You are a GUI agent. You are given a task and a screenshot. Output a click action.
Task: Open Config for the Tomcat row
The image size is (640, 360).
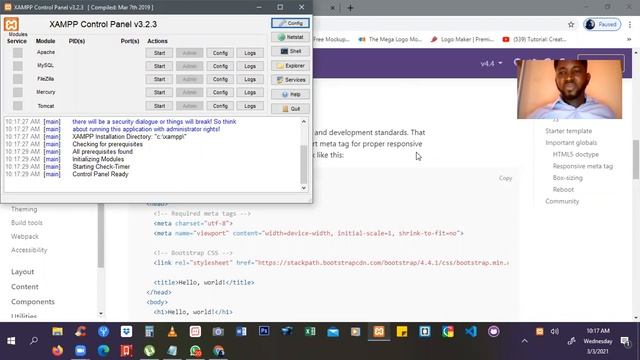[x=220, y=106]
